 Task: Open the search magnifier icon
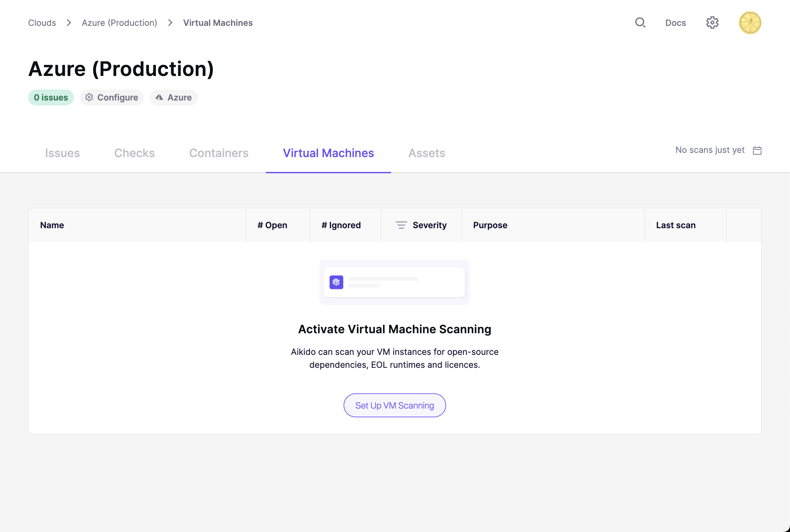[640, 23]
